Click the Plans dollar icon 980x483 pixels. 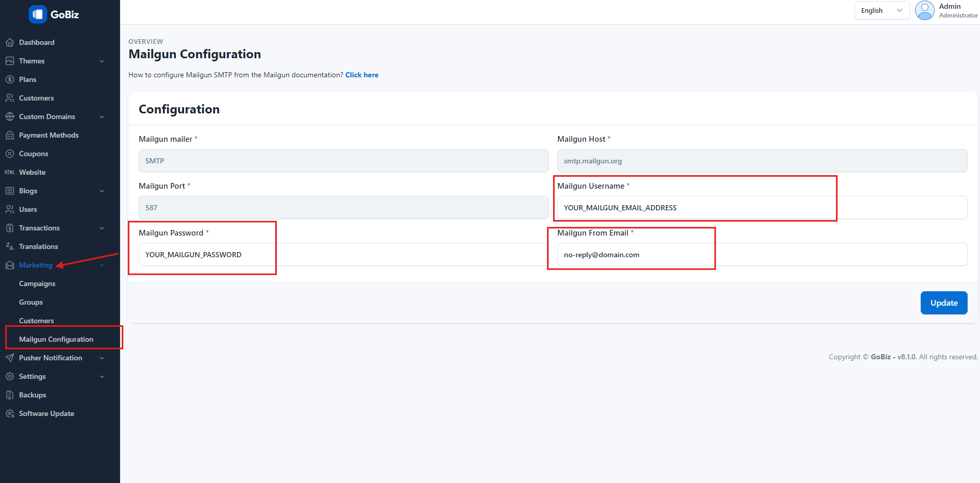point(10,79)
